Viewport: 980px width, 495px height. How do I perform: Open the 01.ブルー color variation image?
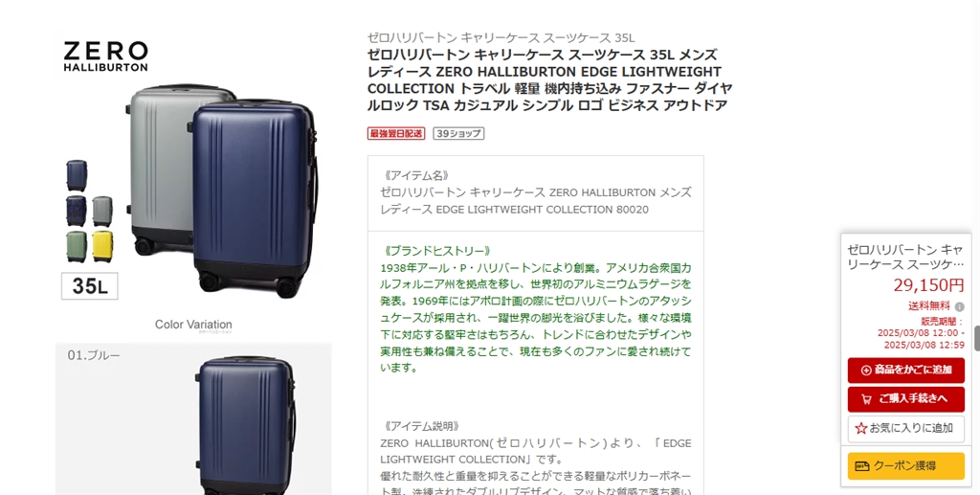[193, 418]
